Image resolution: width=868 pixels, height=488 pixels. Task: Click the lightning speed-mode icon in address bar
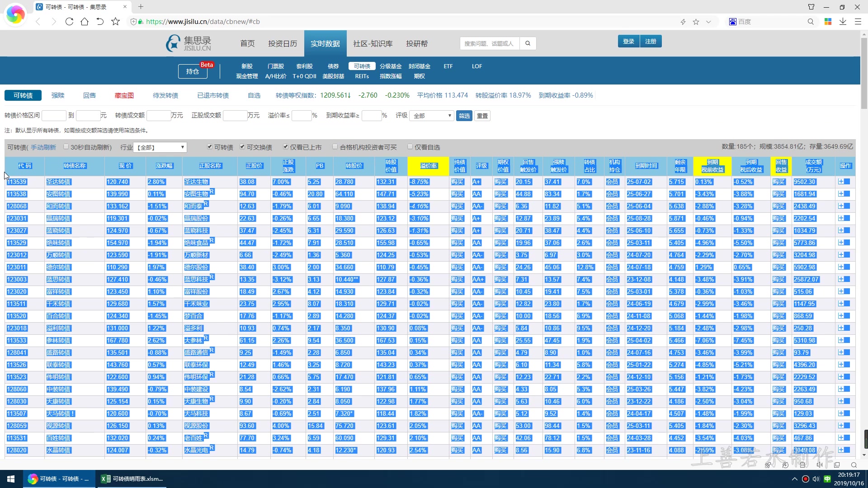point(683,22)
